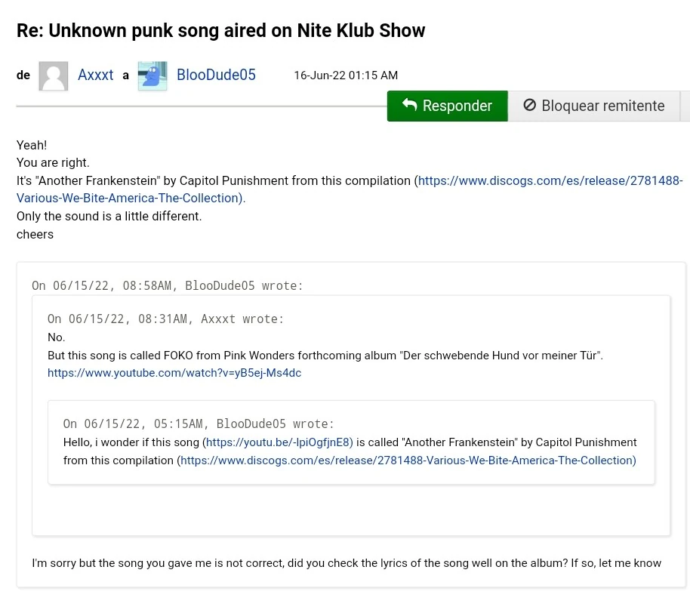Viewport: 690px width, 616px height.
Task: Click the "I'm sorry but the song" quoted text
Action: [347, 563]
